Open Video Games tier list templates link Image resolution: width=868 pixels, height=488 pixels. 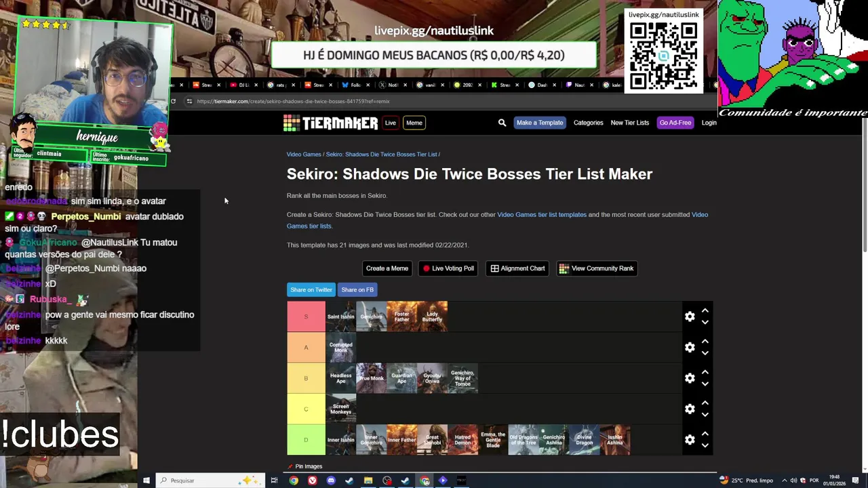click(x=542, y=215)
